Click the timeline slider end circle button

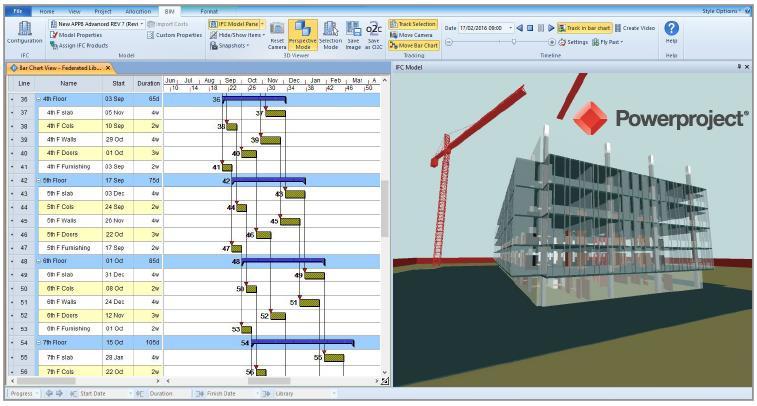(551, 42)
